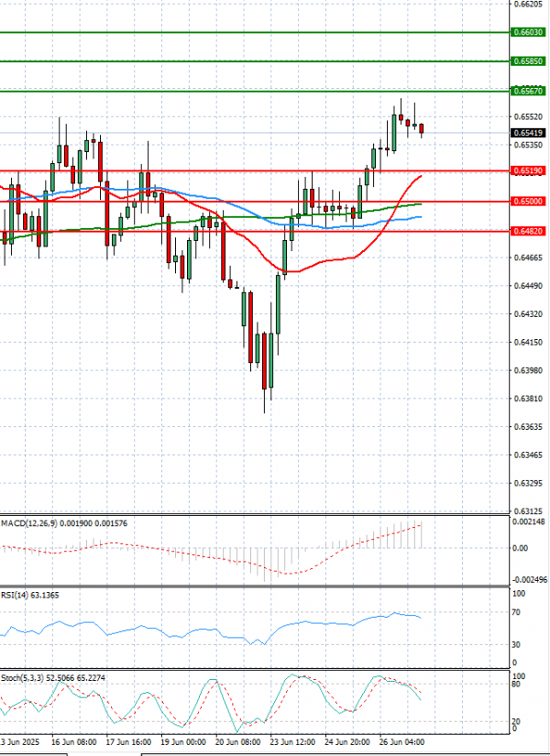Click the 16 Jun 08:00 time label
Viewport: 550px width, 756px height.
(x=75, y=741)
